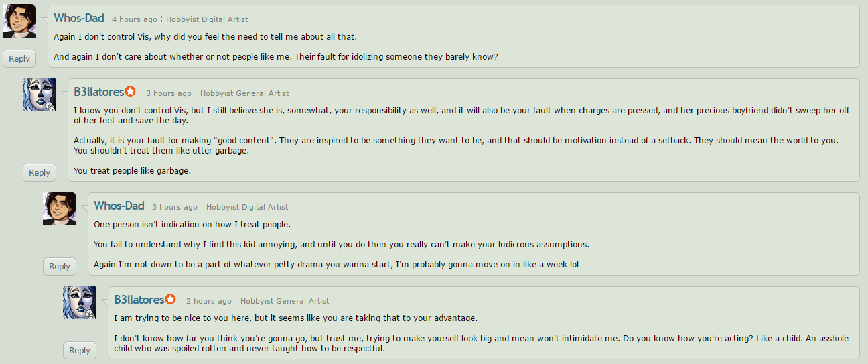Open the Whos-Dad username link on the 4 hours ago comment
This screenshot has width=868, height=364.
point(79,18)
